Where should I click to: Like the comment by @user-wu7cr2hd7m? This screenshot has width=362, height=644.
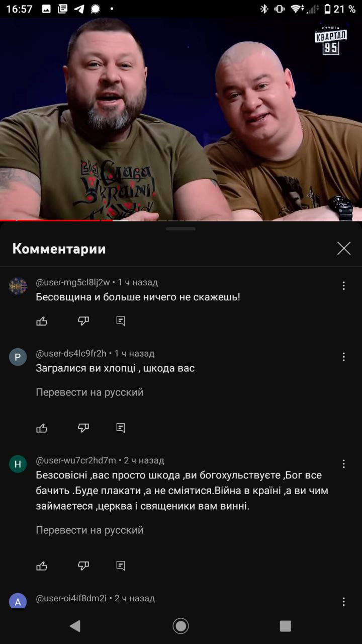pyautogui.click(x=42, y=566)
